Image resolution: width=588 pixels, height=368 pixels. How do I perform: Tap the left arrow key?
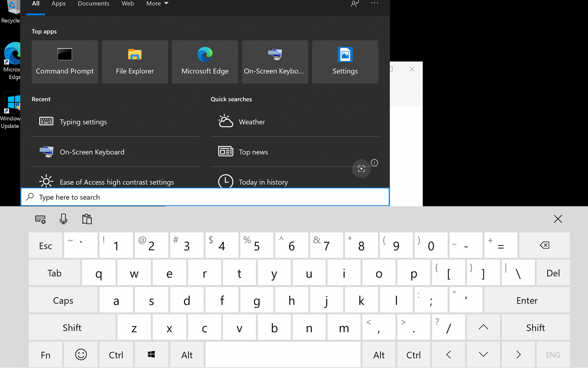(449, 355)
